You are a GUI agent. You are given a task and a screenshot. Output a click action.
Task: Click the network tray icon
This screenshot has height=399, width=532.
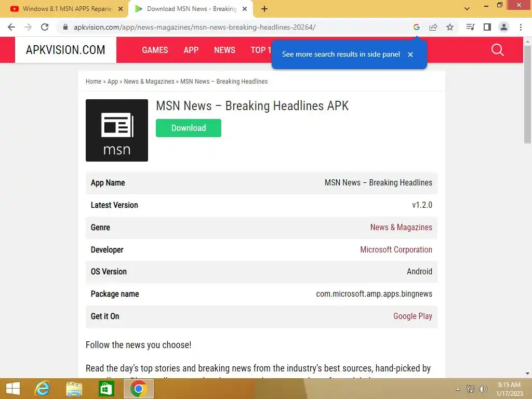point(471,389)
